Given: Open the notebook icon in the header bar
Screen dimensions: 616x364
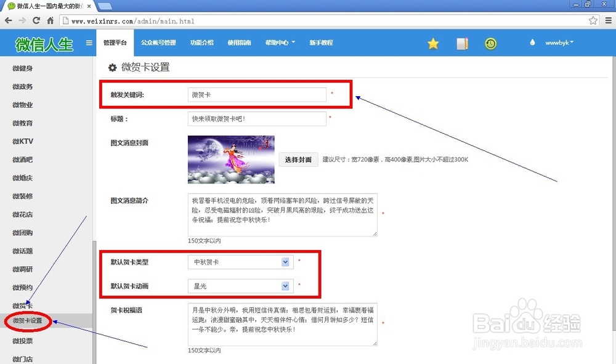Looking at the screenshot, I should (462, 43).
